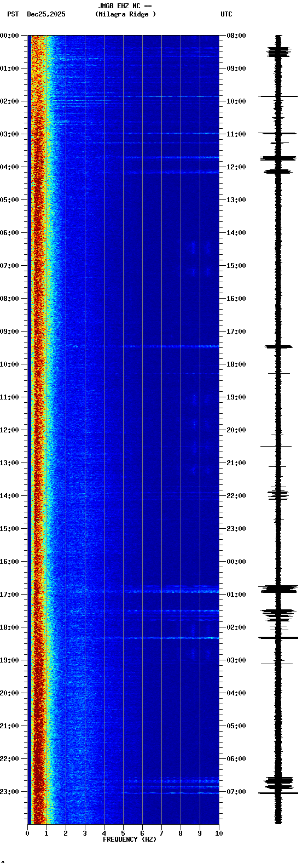
Task: Select the 11:00 PST axis label
Action: (x=10, y=397)
